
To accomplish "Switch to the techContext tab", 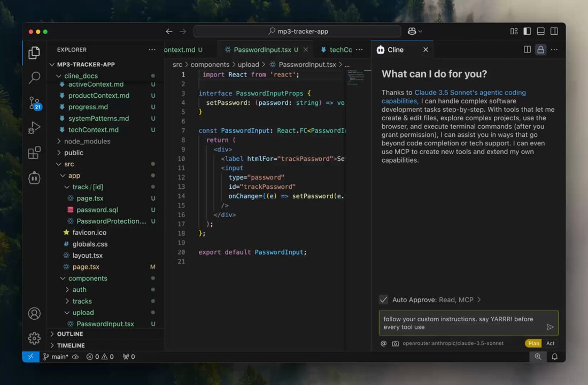I will pos(336,50).
